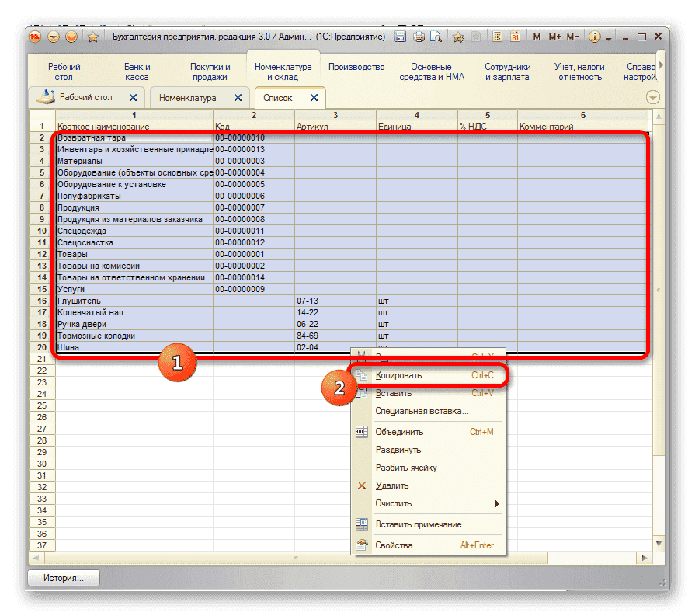
Task: Open the Calendar icon in title bar
Action: click(514, 37)
